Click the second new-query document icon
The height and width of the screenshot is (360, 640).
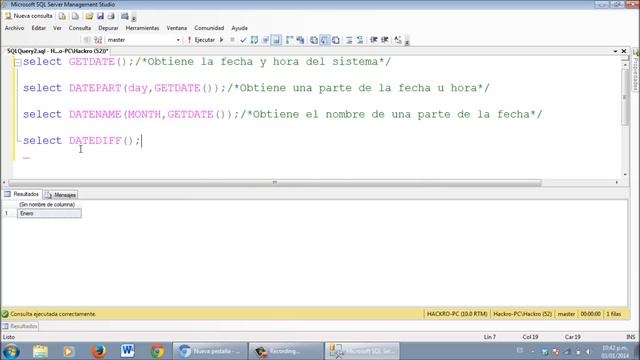(76, 16)
